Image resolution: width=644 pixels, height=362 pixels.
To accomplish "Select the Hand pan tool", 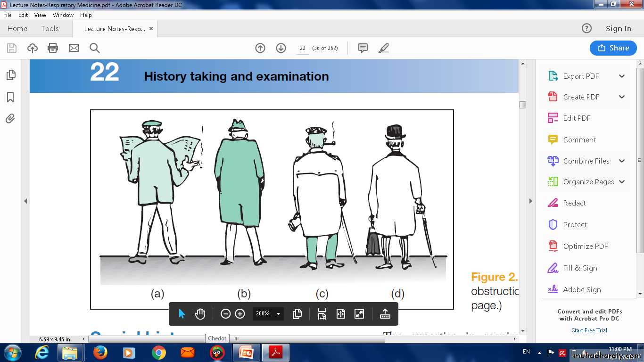I will point(200,314).
